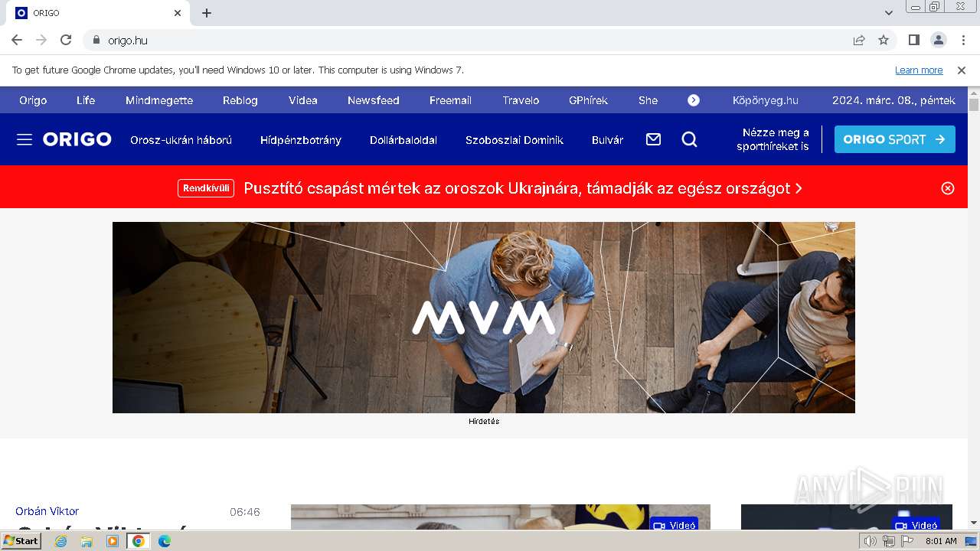Close the red breaking news banner
Screen dimensions: 980x551
[x=948, y=188]
